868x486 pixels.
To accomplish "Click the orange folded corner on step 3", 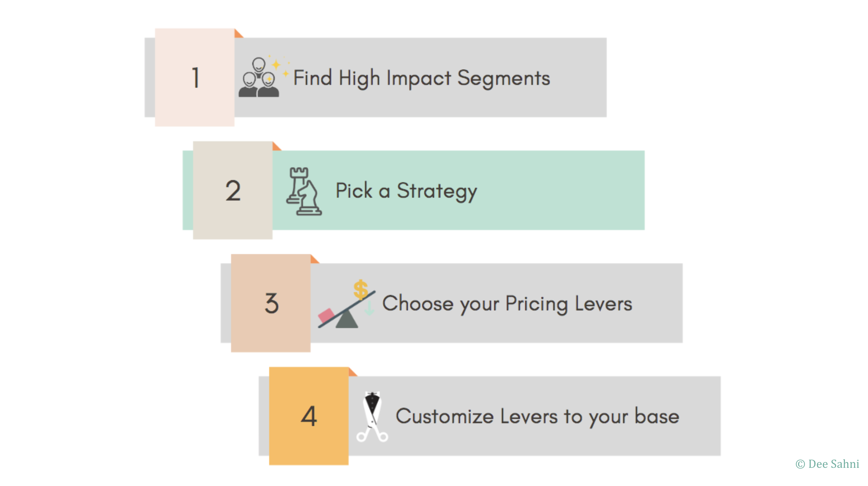I will click(314, 259).
